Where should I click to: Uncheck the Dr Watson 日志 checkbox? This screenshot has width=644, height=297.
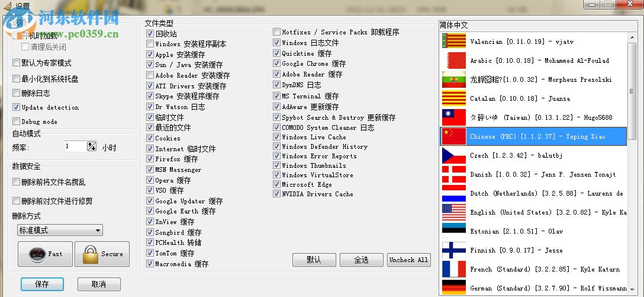pos(150,107)
